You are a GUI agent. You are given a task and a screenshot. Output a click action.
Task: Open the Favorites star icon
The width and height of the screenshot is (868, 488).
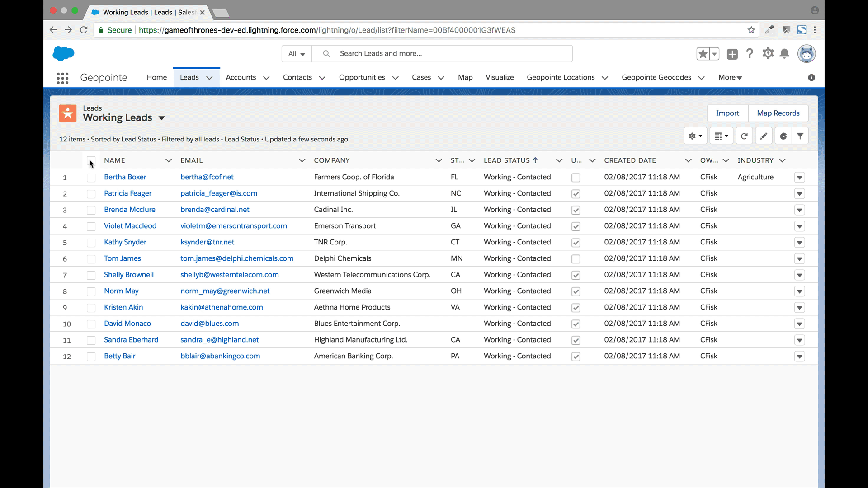pyautogui.click(x=703, y=54)
